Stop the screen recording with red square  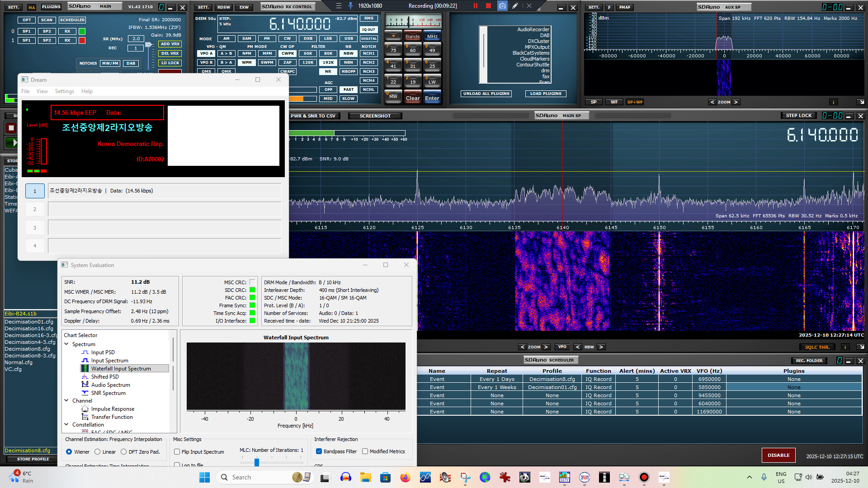tap(488, 6)
